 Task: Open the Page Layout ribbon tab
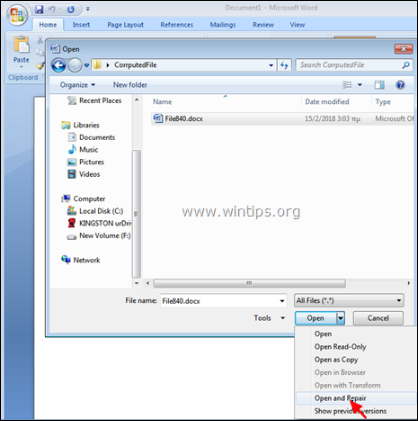(125, 25)
